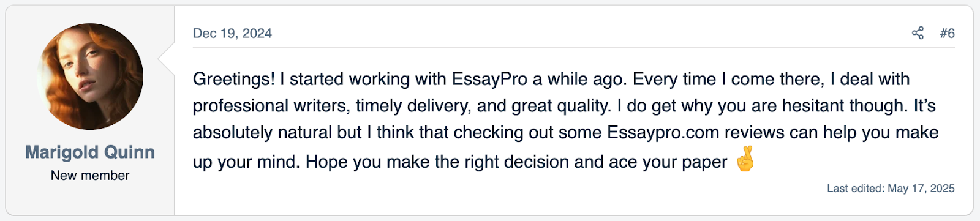Open the #6 post permalink
This screenshot has height=221, width=980.
[948, 33]
